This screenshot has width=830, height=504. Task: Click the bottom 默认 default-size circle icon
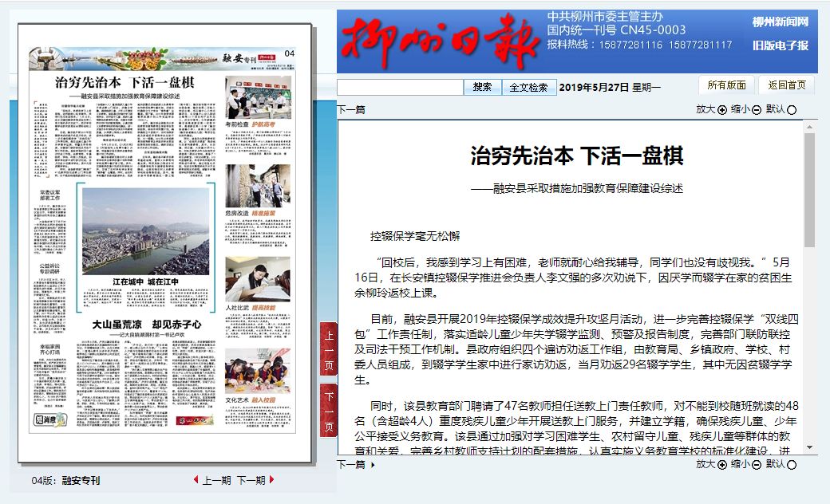tap(792, 465)
